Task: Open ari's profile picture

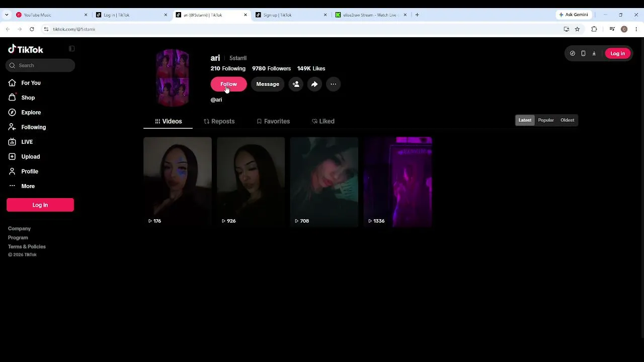Action: coord(173,78)
